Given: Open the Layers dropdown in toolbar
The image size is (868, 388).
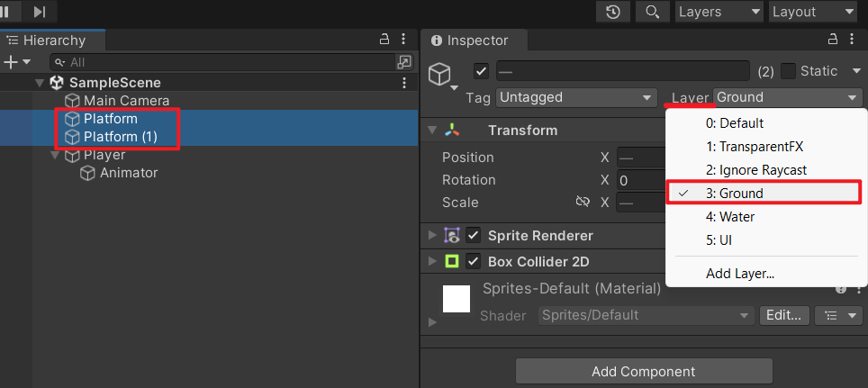Looking at the screenshot, I should pyautogui.click(x=718, y=12).
